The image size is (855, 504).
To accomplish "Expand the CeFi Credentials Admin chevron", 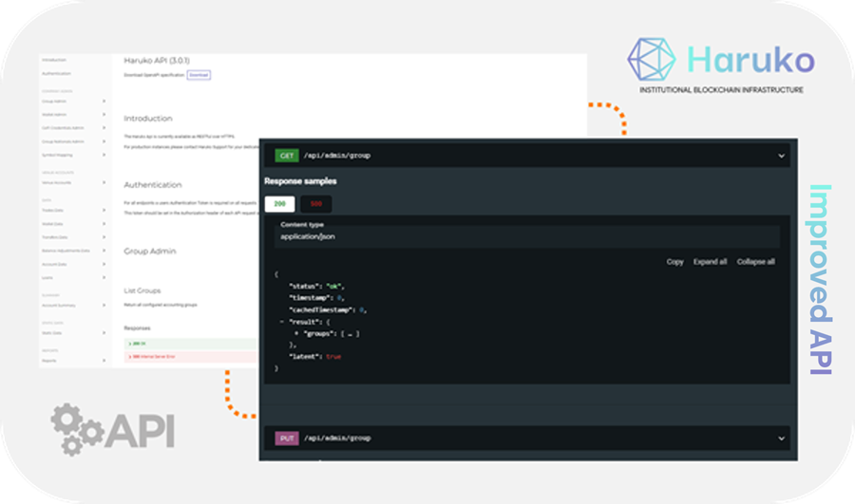I will [x=104, y=127].
